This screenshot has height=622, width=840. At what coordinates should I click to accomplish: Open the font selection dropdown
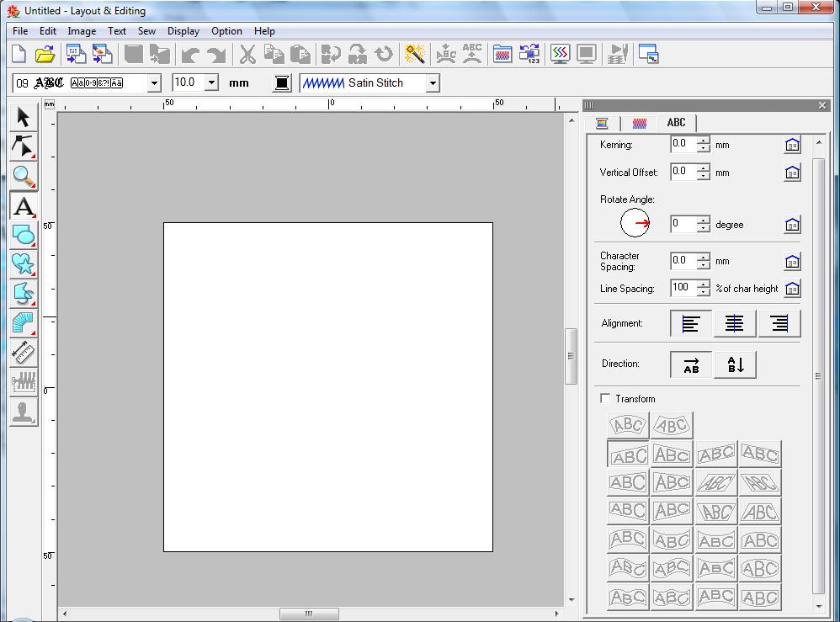point(154,83)
